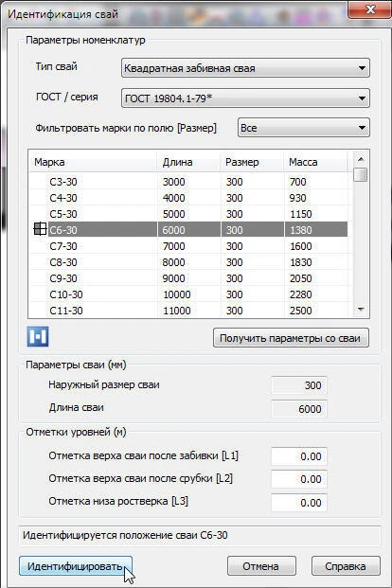Close the Идентификация свай dialog
Viewport: 392px width, 588px height.
tap(368, 9)
